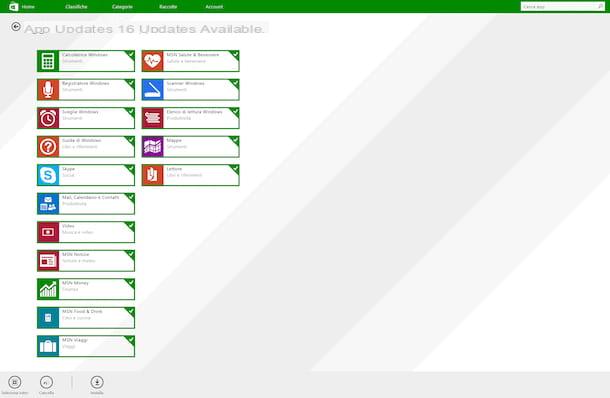Screen dimensions: 610x398
Task: Click the Video app icon
Action: click(48, 232)
